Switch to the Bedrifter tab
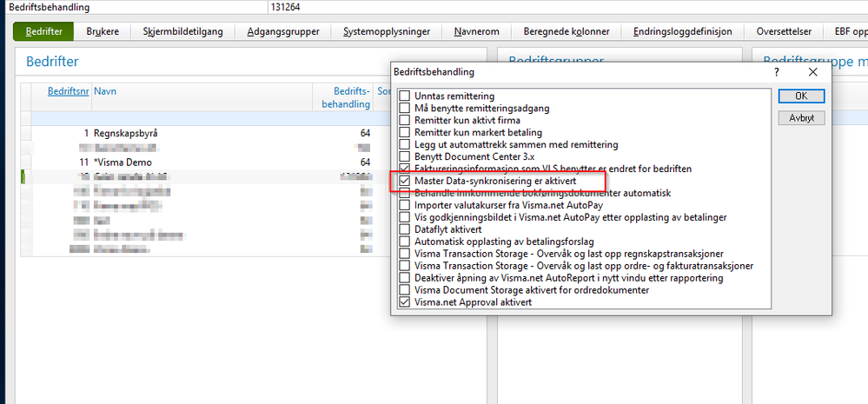 point(43,31)
